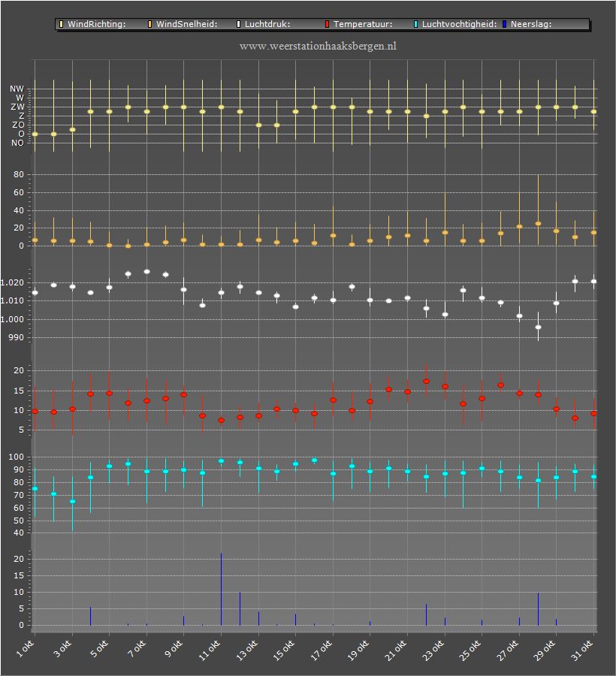Screen dimensions: 616x676
Task: Click the 23 okt axis label
Action: pyautogui.click(x=433, y=650)
